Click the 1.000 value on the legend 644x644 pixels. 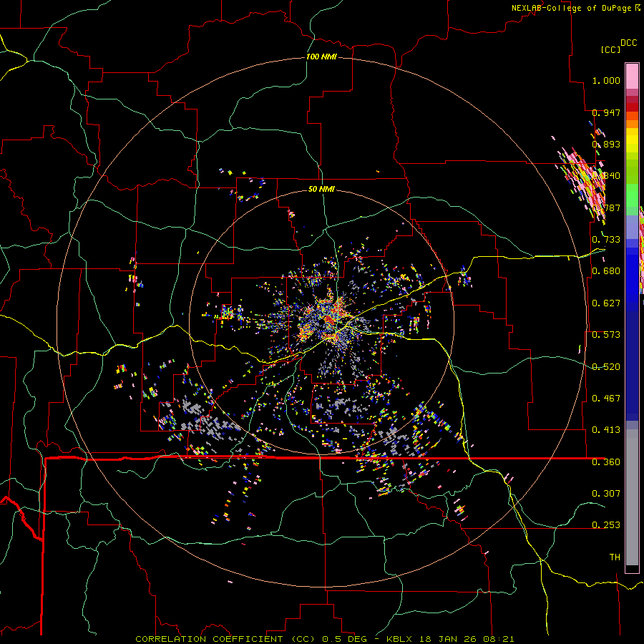pos(606,80)
